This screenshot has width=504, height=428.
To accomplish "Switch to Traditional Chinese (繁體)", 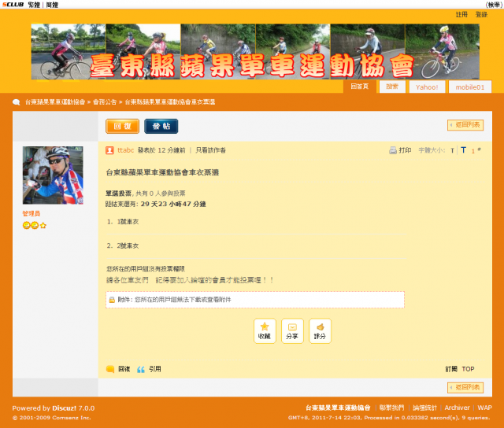I will (34, 5).
